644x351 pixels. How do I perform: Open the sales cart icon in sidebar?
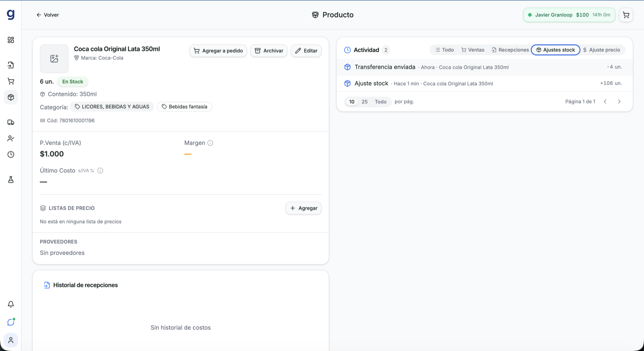(x=11, y=81)
